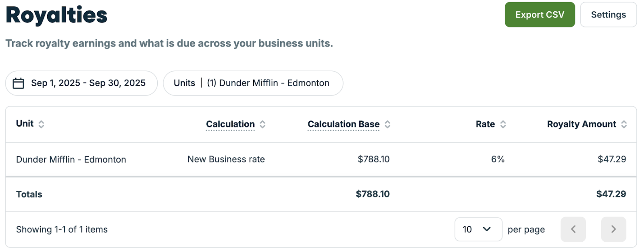Click the Rate header label

pyautogui.click(x=485, y=124)
